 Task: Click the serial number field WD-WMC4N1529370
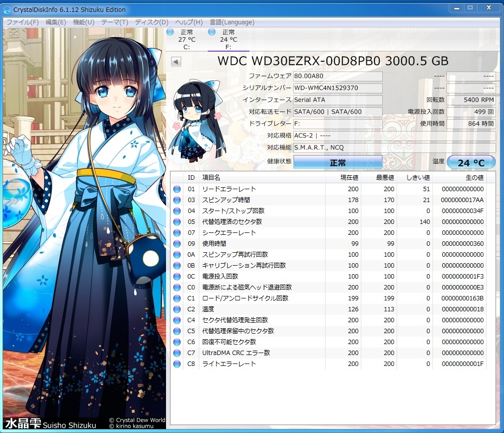338,88
